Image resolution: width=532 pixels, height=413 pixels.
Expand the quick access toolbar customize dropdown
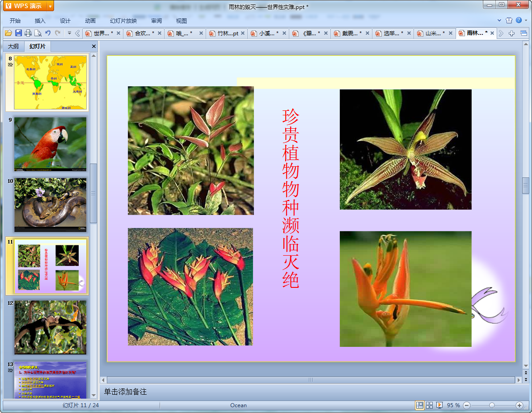[69, 33]
